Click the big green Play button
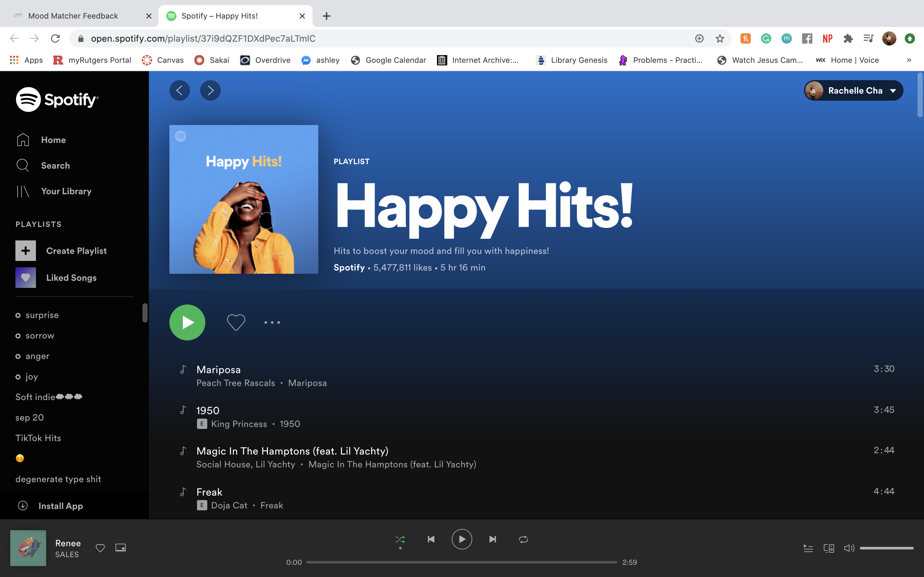Viewport: 924px width, 577px height. click(x=187, y=322)
